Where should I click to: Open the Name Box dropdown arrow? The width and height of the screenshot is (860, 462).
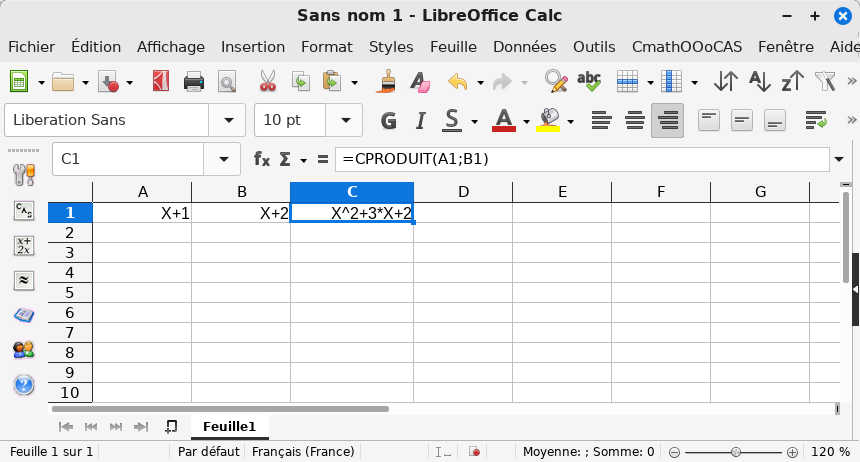222,159
